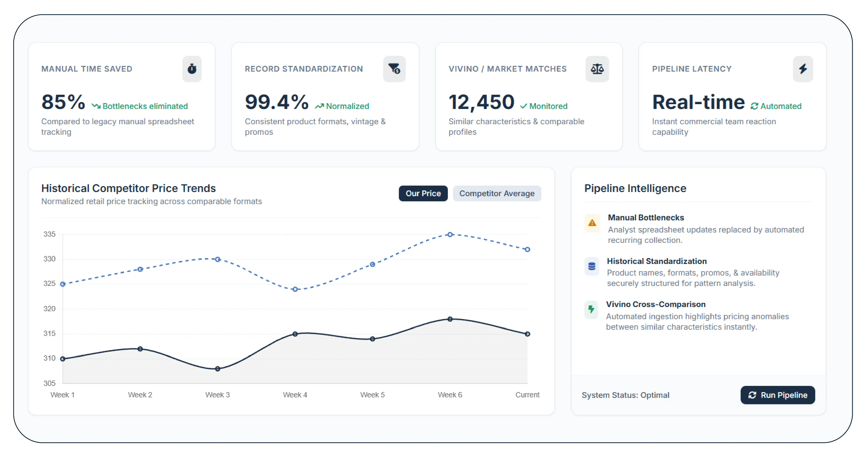Click the Monitored status text
This screenshot has width=868, height=457.
(548, 106)
